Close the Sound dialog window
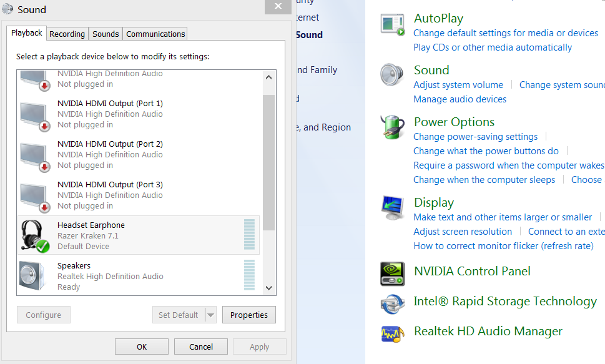Viewport: 605px width, 364px height. pyautogui.click(x=278, y=7)
